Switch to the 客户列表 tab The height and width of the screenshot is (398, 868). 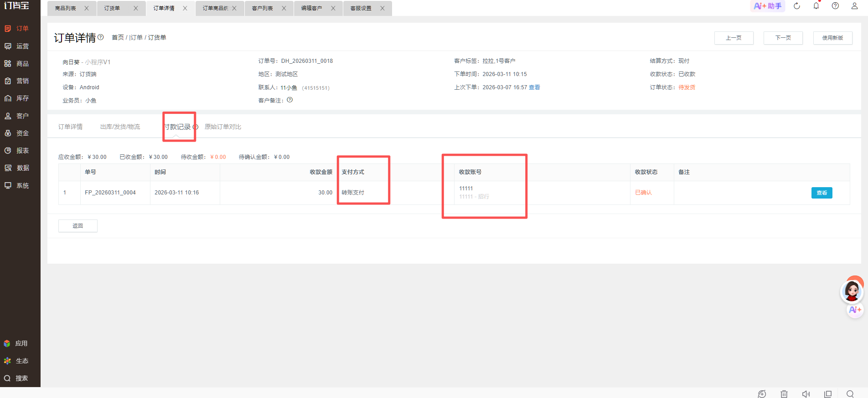[263, 8]
